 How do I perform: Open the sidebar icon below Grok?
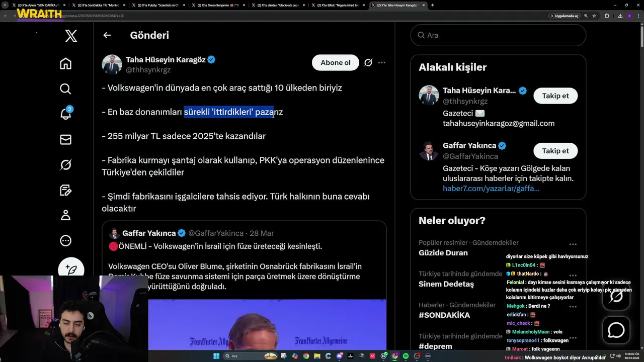[x=65, y=190]
